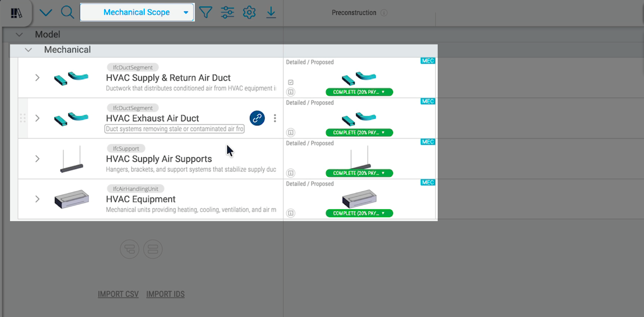
Task: Toggle checkbox in HVAC Supply & Return Air Duct row
Action: [291, 82]
